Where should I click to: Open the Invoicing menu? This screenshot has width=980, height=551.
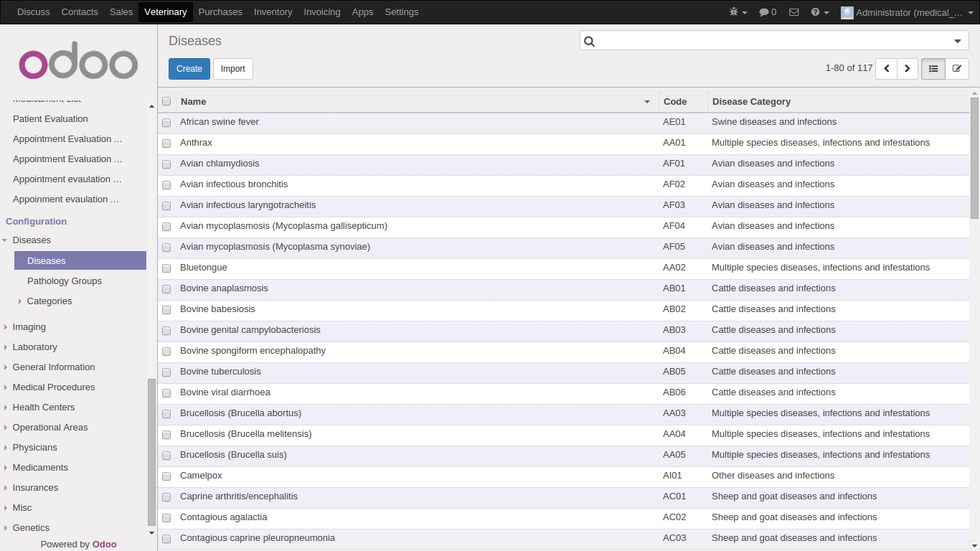tap(321, 12)
